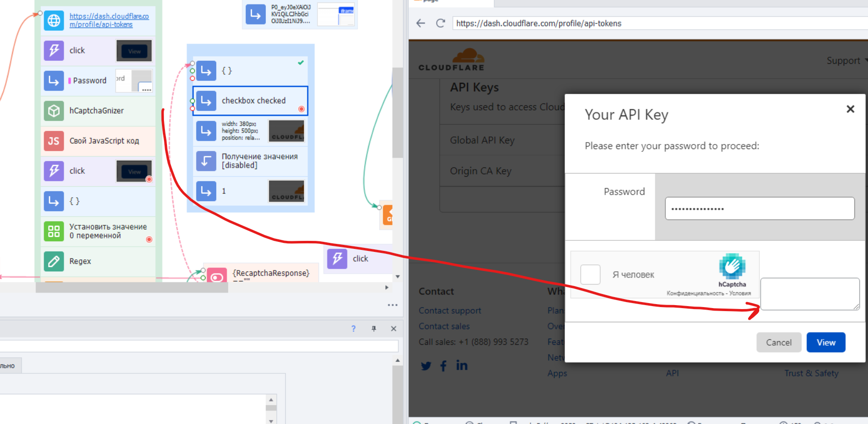
Task: Select the 'Свой JavaScript код' action label
Action: pyautogui.click(x=104, y=141)
